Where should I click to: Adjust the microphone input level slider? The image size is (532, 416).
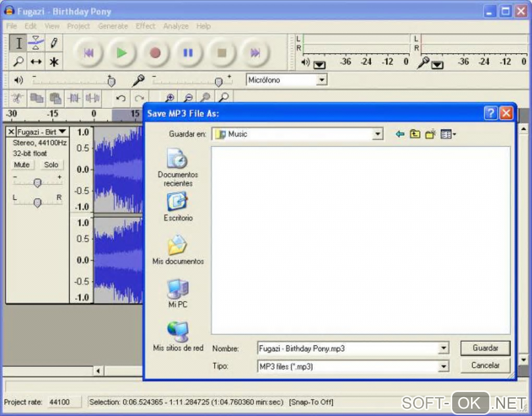click(219, 81)
